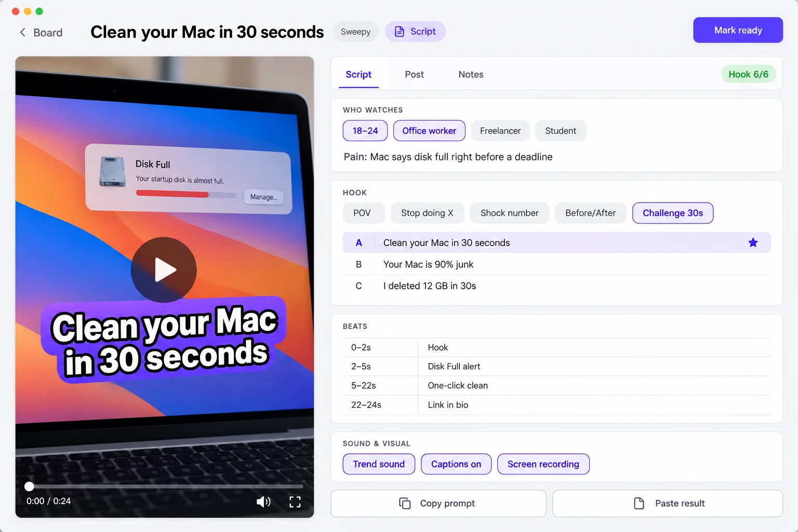Enter fullscreen on the video preview
Image resolution: width=798 pixels, height=532 pixels.
tap(295, 501)
